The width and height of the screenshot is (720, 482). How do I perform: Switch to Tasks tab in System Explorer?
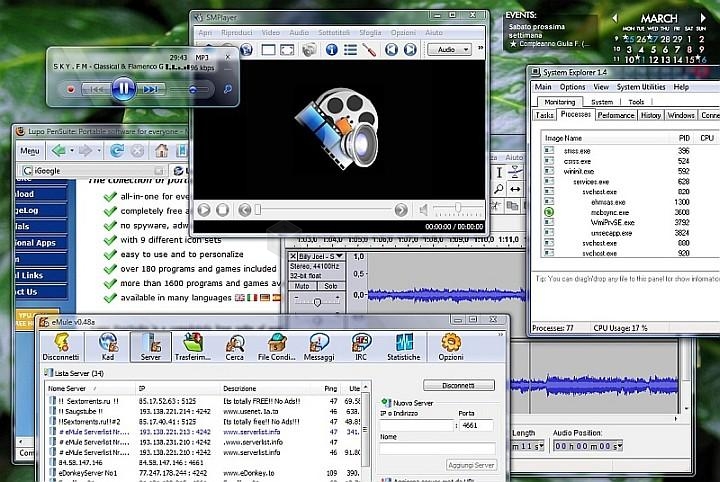545,115
